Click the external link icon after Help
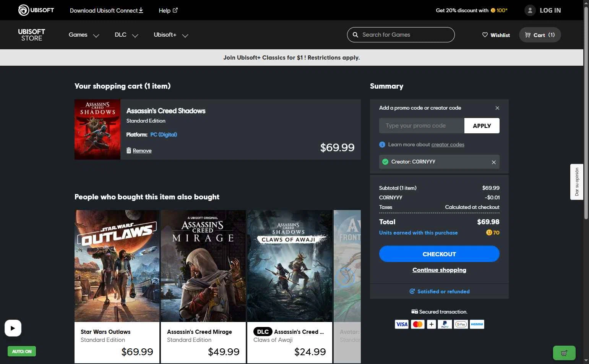589x364 pixels. click(x=175, y=10)
